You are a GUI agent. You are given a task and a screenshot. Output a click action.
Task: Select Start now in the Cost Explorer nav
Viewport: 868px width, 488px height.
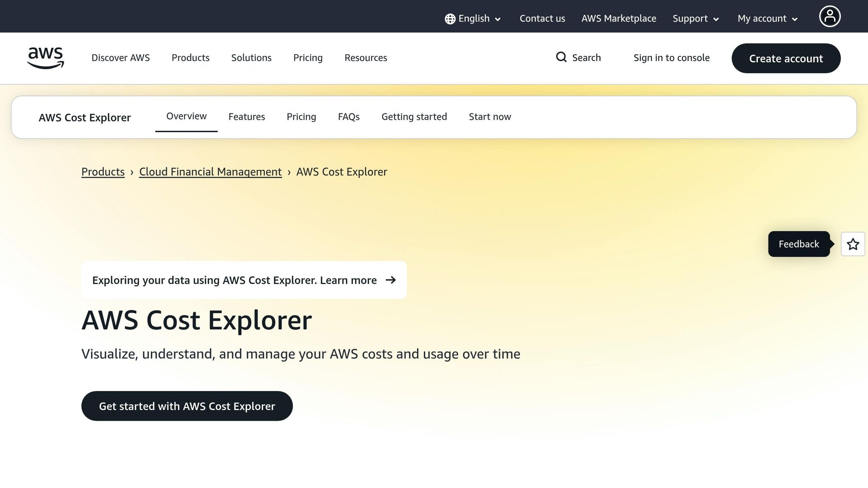point(490,116)
